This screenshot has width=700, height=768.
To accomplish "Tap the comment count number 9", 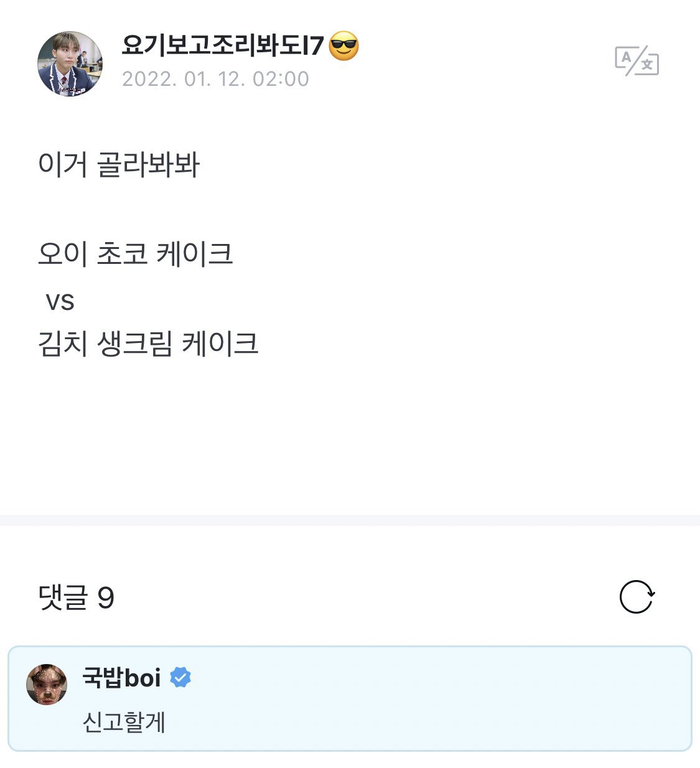I will (106, 598).
